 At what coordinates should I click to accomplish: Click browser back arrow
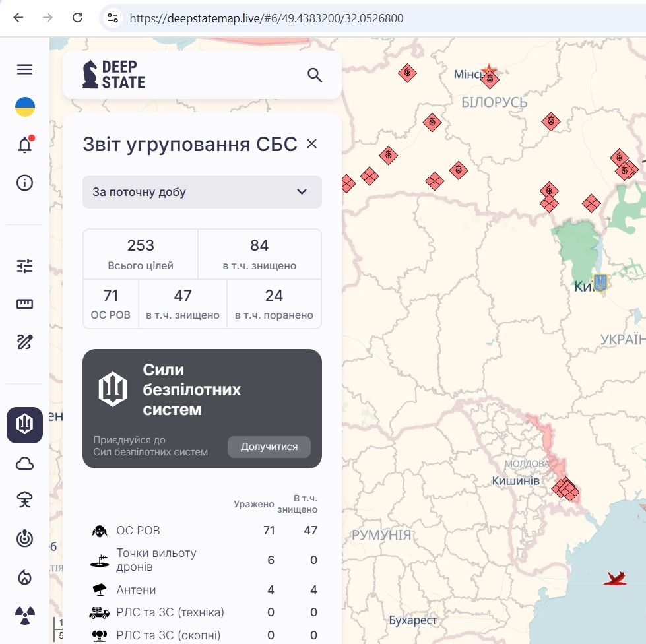(x=18, y=18)
